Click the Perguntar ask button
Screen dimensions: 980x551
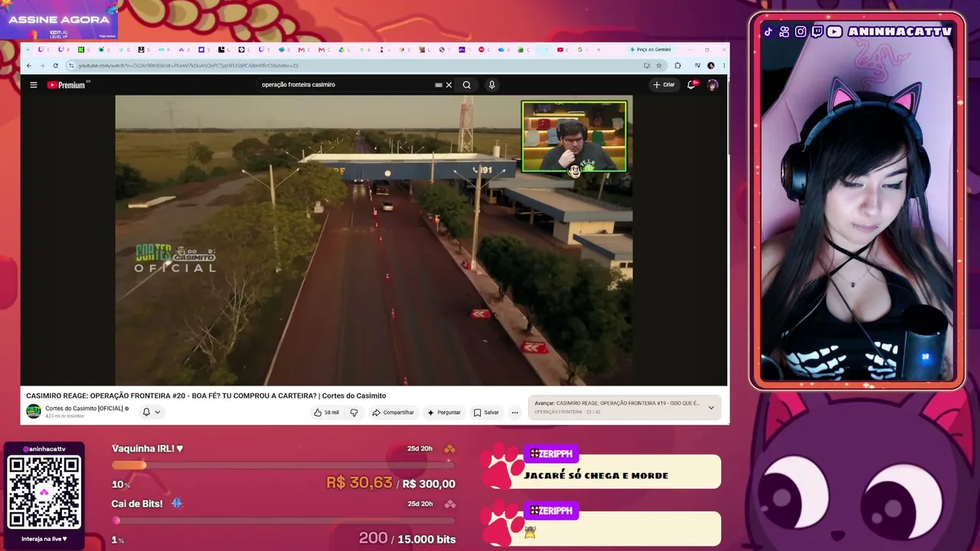pos(444,412)
